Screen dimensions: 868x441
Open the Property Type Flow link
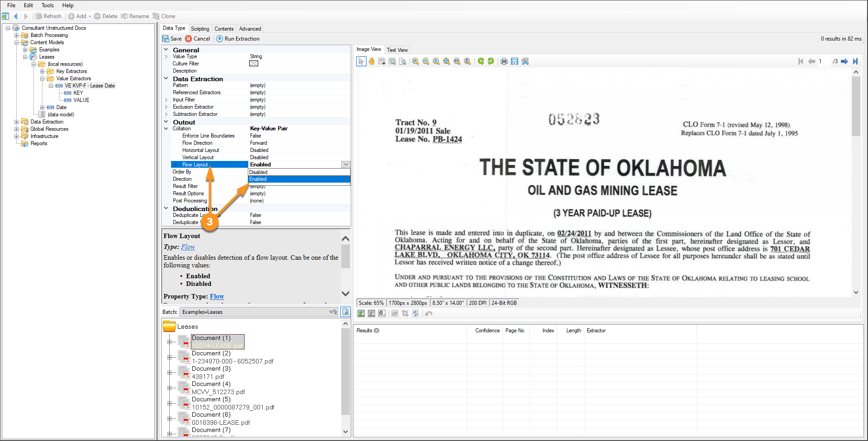[217, 296]
